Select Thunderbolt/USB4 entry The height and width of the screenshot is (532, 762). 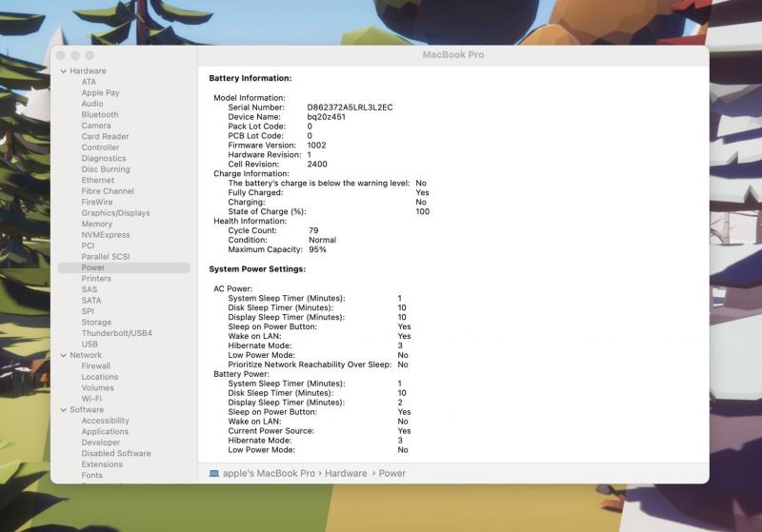(116, 333)
